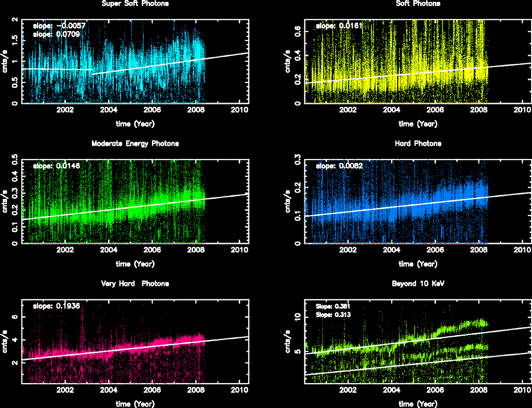This screenshot has height=408, width=532.
Task: Click slope 0.0146 label in Moderate Energy plot
Action: (x=51, y=166)
